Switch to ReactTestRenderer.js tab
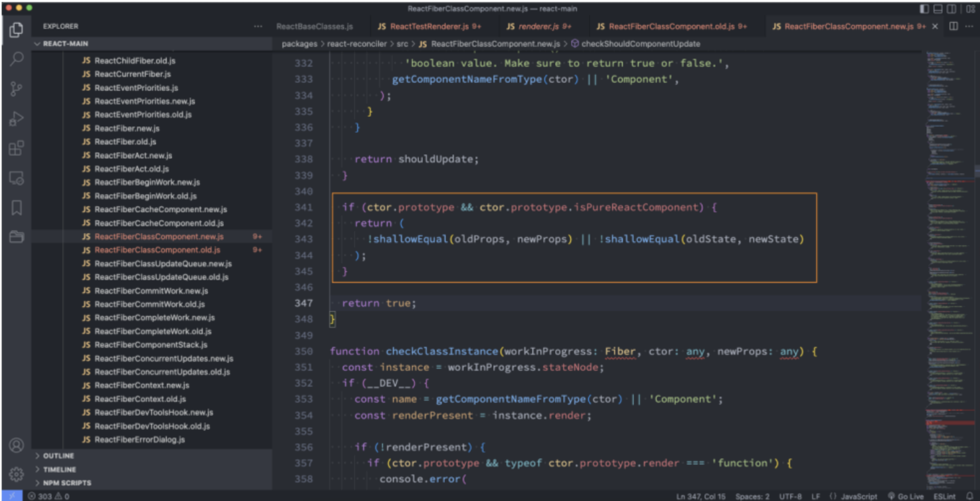The image size is (980, 501). [430, 27]
